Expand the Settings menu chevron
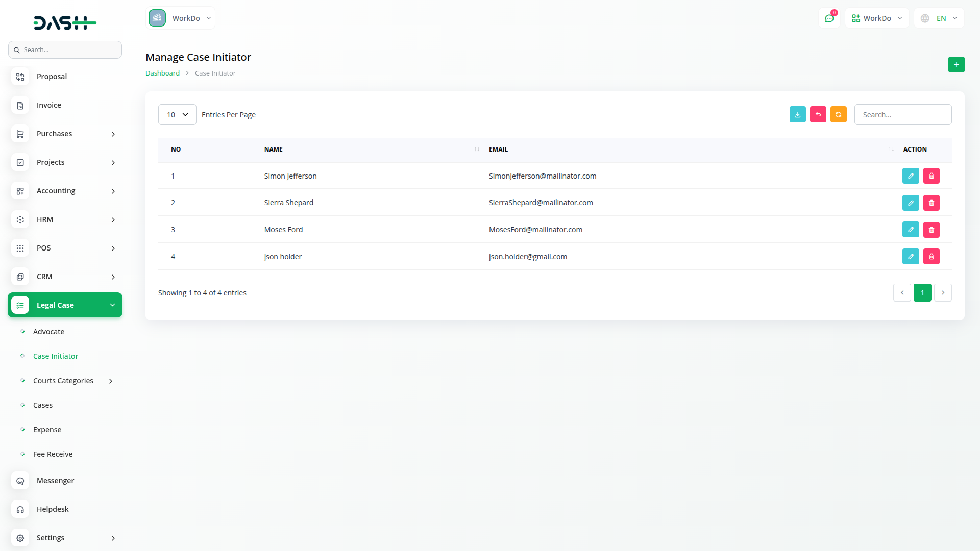Screen dimensions: 980x551 pyautogui.click(x=113, y=538)
